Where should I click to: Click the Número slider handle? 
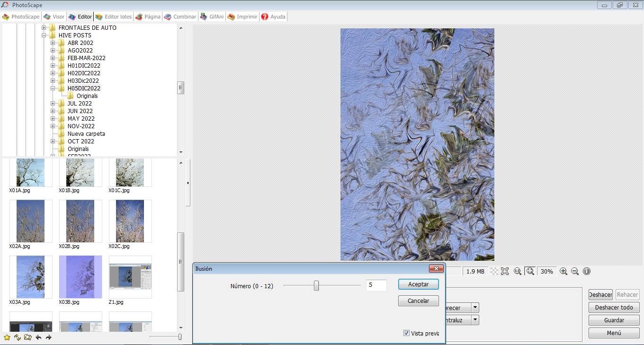tap(316, 285)
